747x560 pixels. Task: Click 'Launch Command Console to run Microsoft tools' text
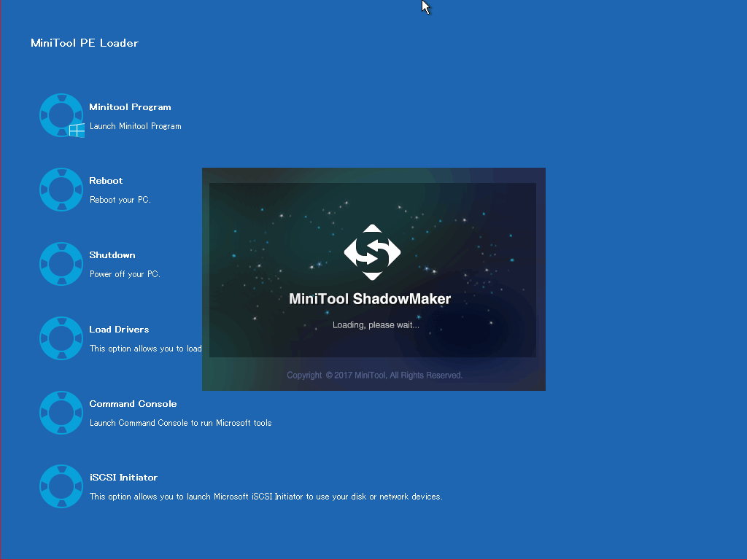click(181, 423)
